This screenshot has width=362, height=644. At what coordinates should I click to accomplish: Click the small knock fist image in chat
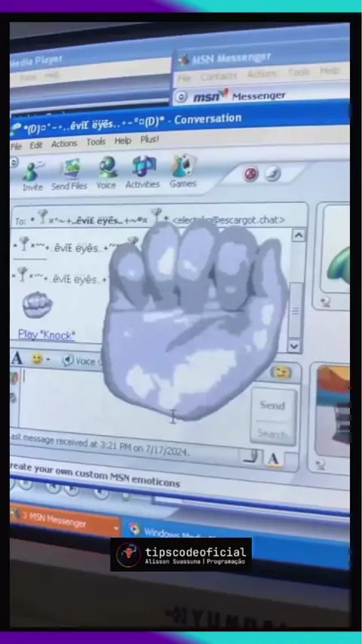(x=38, y=305)
